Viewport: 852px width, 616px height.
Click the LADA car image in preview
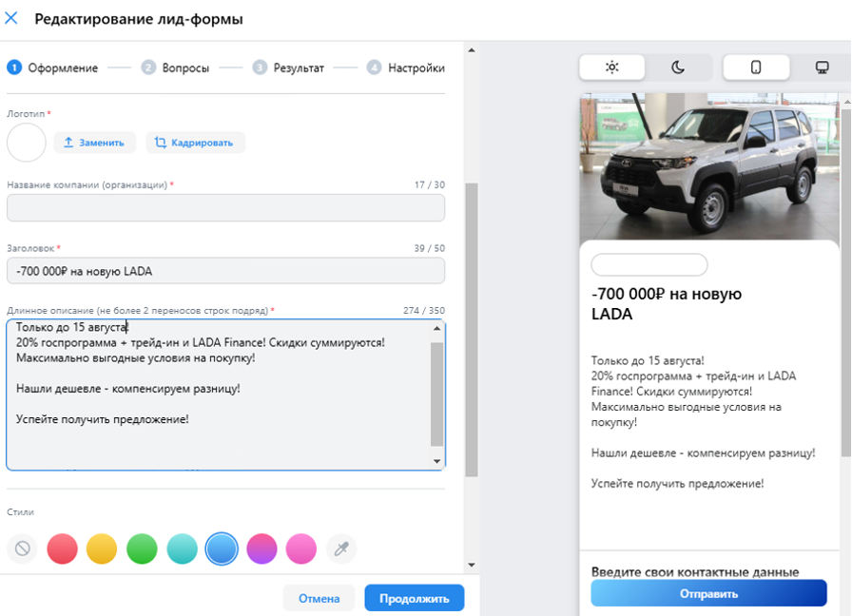(x=709, y=166)
